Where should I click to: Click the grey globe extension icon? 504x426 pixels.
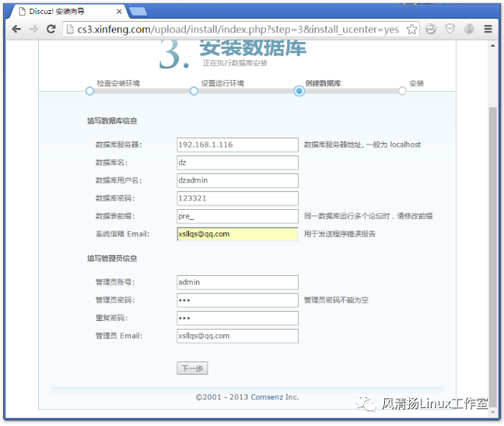[469, 30]
